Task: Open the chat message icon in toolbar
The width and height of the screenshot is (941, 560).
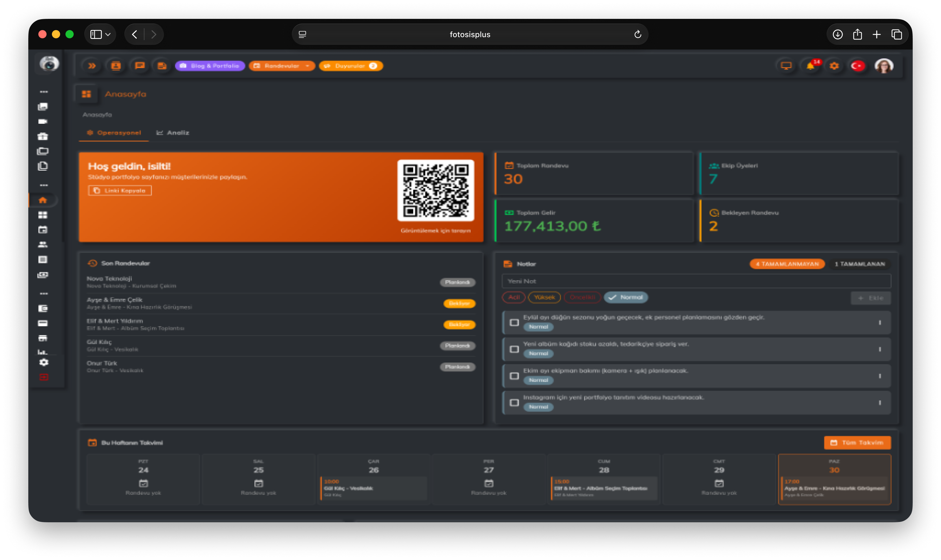Action: coord(139,66)
